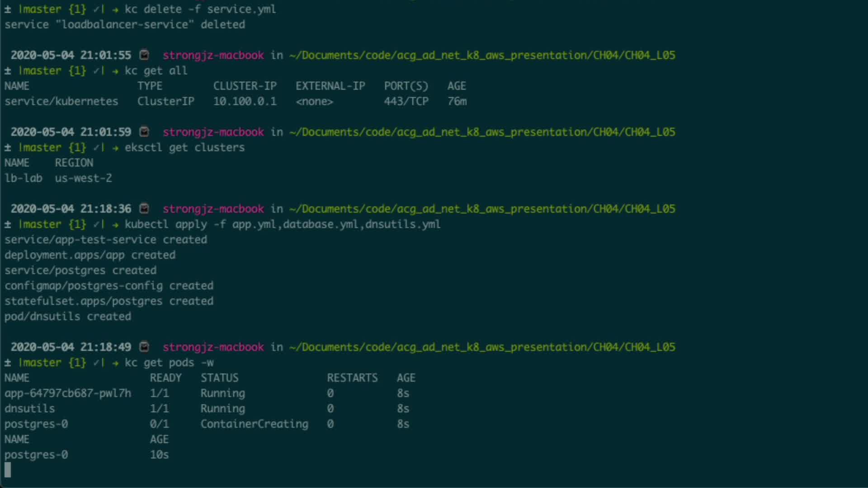Click the blinking block cursor at the bottom
The height and width of the screenshot is (488, 868).
click(x=8, y=470)
